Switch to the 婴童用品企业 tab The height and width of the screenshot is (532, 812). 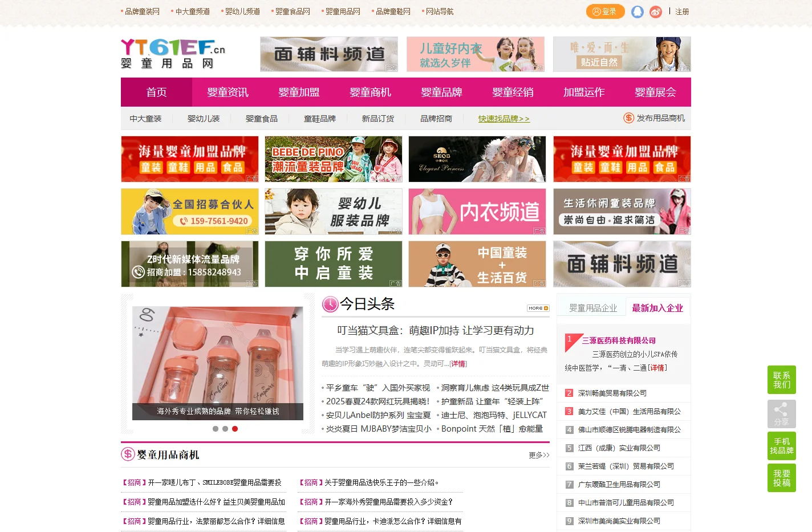click(x=592, y=308)
